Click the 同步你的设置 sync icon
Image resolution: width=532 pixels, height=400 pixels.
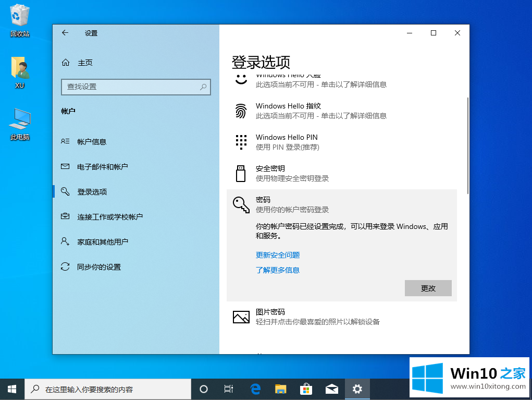click(x=65, y=266)
